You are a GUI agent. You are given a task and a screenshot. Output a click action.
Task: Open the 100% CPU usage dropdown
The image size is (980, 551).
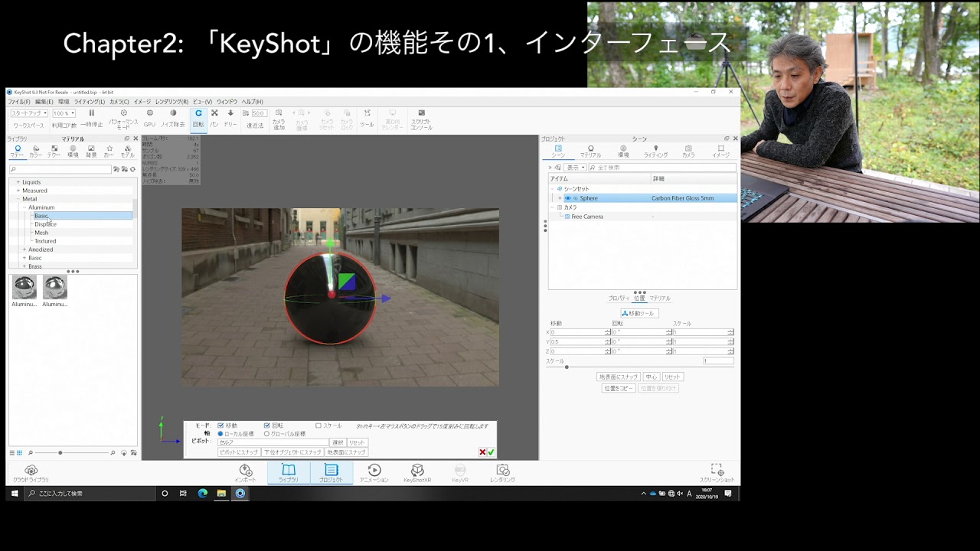(64, 113)
